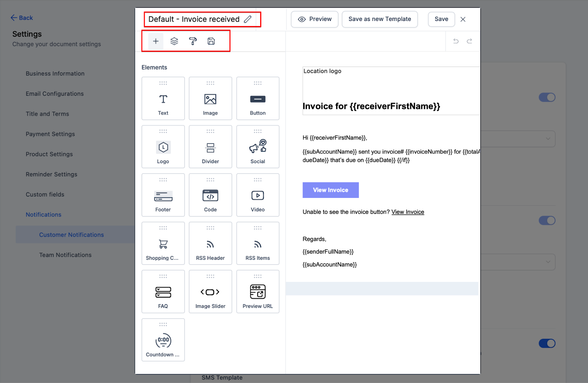This screenshot has width=588, height=383.
Task: Pick the Logo element tile
Action: coord(163,147)
